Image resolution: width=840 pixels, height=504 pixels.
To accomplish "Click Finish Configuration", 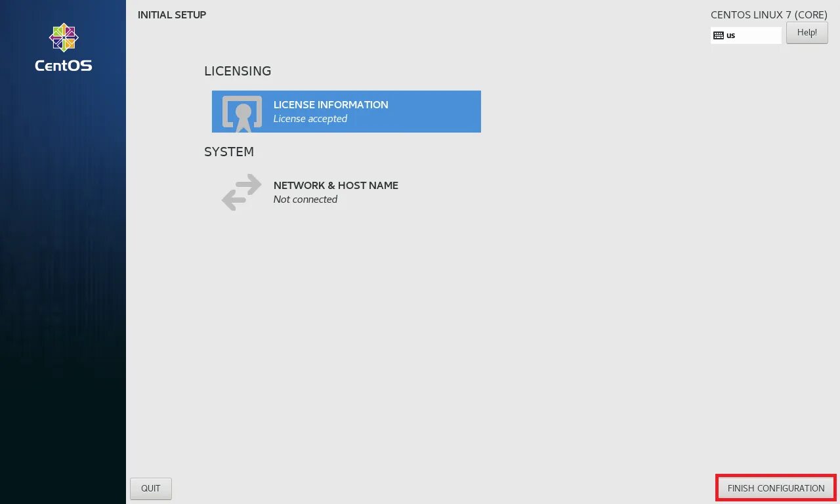I will [x=776, y=488].
